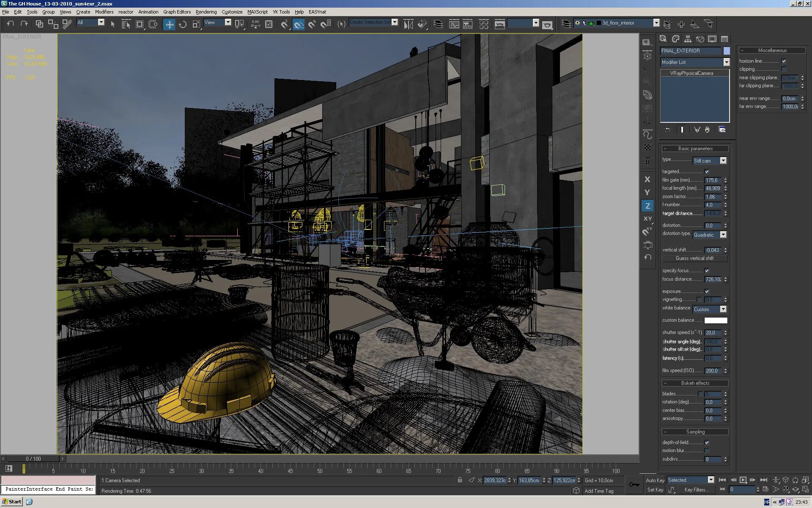812x508 pixels.
Task: Disable the targeted camera checkbox
Action: pyautogui.click(x=707, y=171)
